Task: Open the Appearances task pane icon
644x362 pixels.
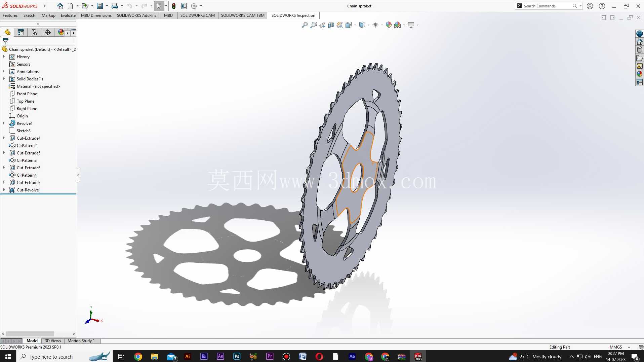Action: coord(639,74)
